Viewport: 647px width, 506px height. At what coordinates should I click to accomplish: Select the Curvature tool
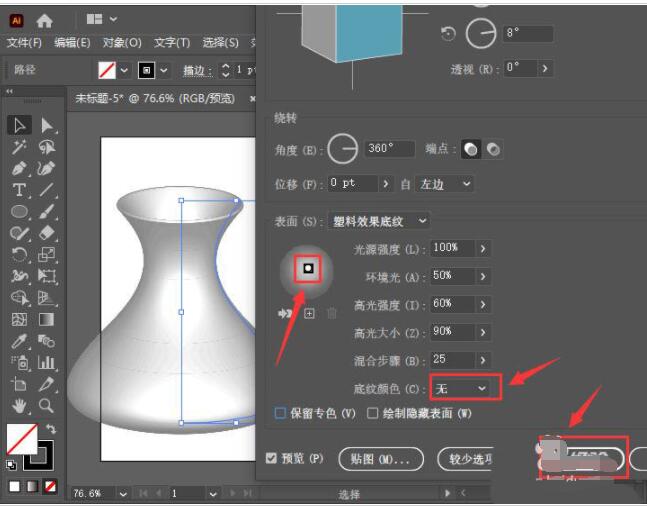pyautogui.click(x=47, y=168)
